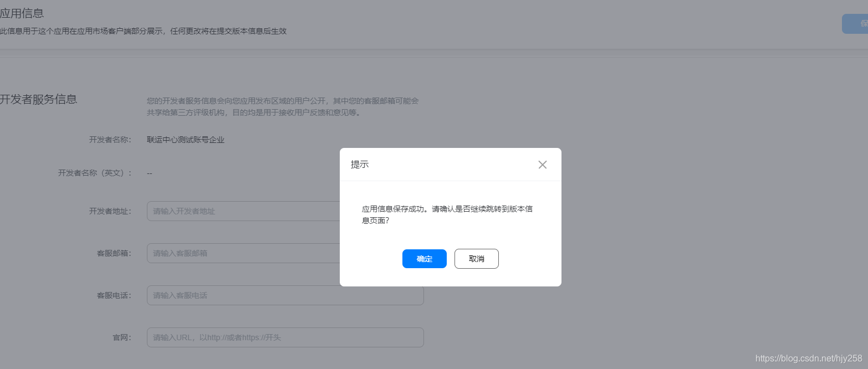Click the 客服邮箱 field label
This screenshot has height=369, width=868.
(114, 253)
